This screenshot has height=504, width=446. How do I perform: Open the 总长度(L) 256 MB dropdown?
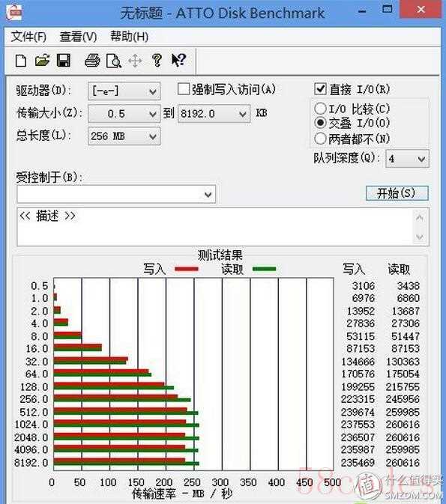(124, 136)
